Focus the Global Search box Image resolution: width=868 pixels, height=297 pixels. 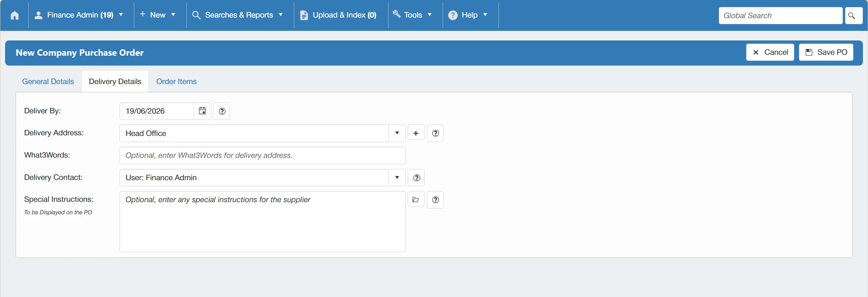(781, 16)
